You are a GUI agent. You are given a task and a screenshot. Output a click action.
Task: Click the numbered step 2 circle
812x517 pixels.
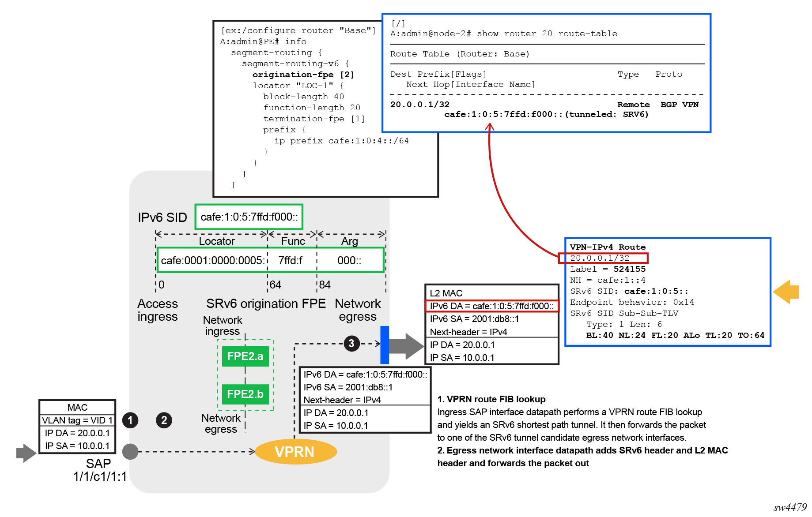[164, 420]
